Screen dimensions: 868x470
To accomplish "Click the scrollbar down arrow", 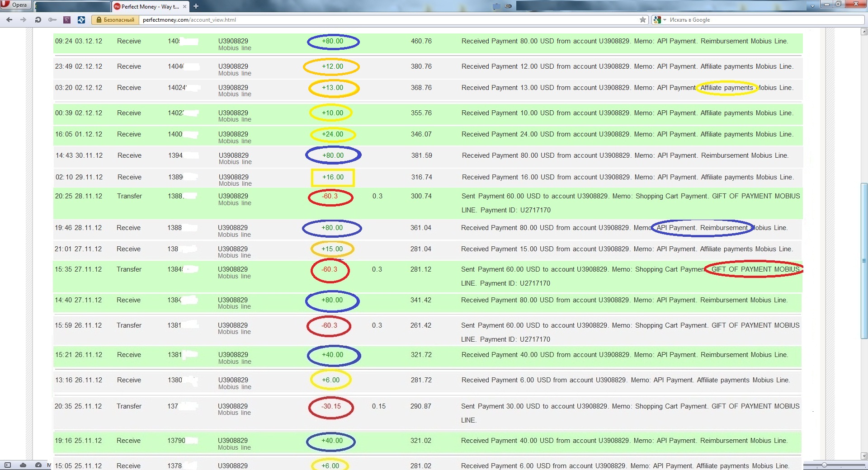I will coord(864,456).
